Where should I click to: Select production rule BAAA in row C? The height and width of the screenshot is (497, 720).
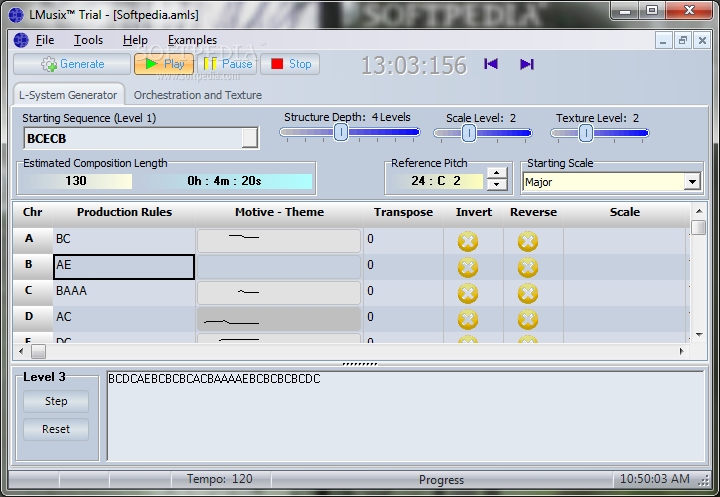(x=124, y=291)
